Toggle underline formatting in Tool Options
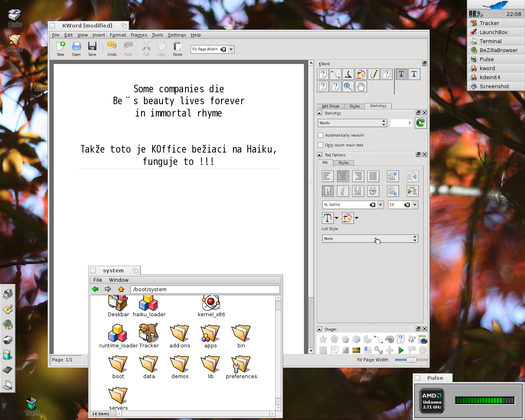 358,191
